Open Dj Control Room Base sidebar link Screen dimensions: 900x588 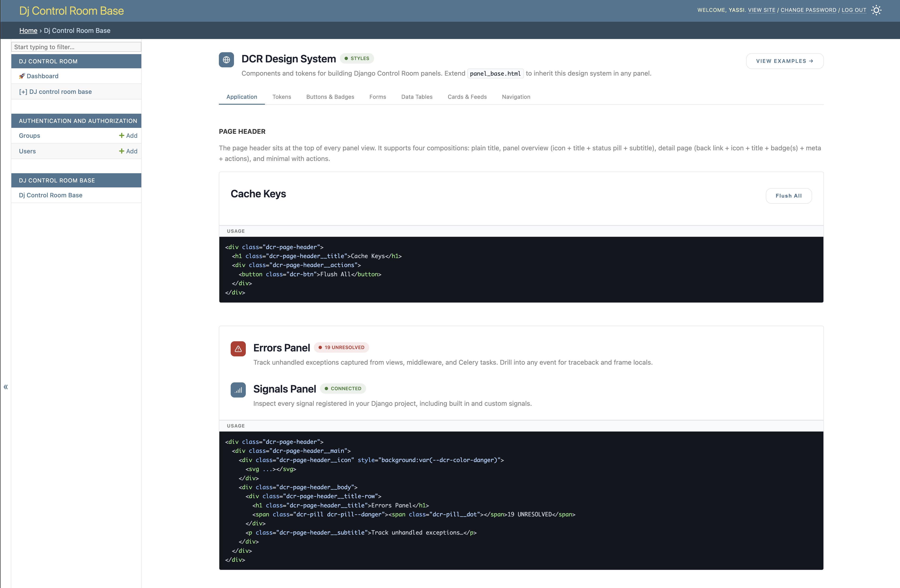[x=51, y=195]
